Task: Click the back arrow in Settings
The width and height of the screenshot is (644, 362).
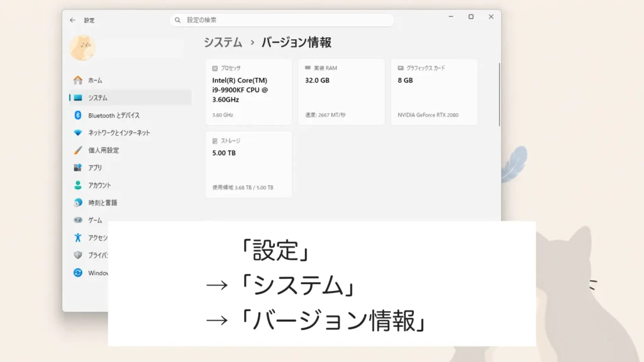Action: [72, 20]
